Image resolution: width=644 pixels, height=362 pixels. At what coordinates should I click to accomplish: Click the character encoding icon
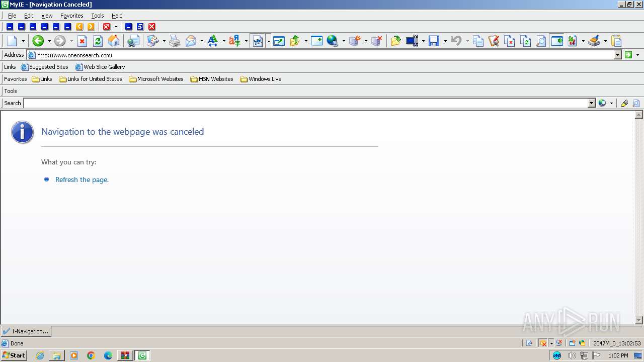pos(234,41)
